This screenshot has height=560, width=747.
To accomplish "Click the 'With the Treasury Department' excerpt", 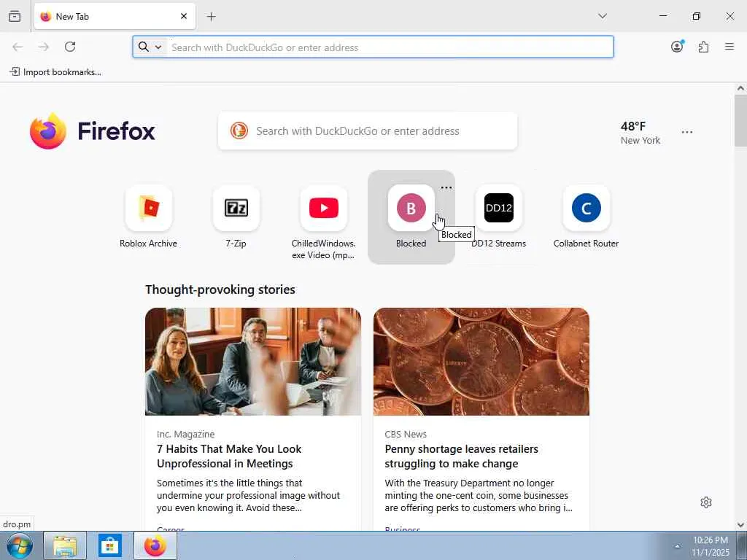I will pyautogui.click(x=479, y=495).
